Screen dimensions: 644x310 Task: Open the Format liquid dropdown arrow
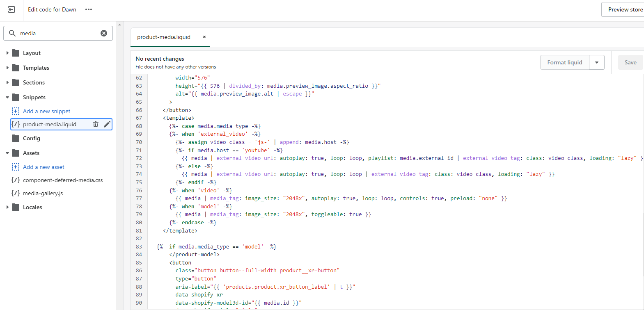coord(597,62)
